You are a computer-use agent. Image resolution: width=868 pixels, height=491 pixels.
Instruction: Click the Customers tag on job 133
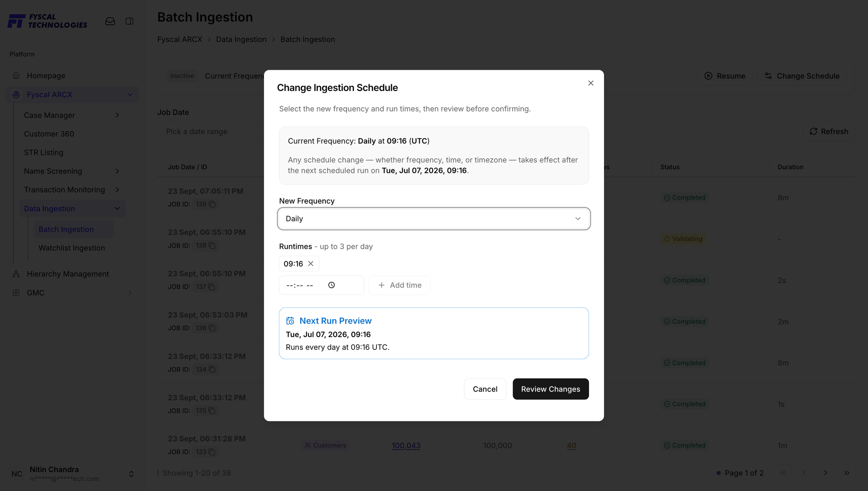point(325,445)
